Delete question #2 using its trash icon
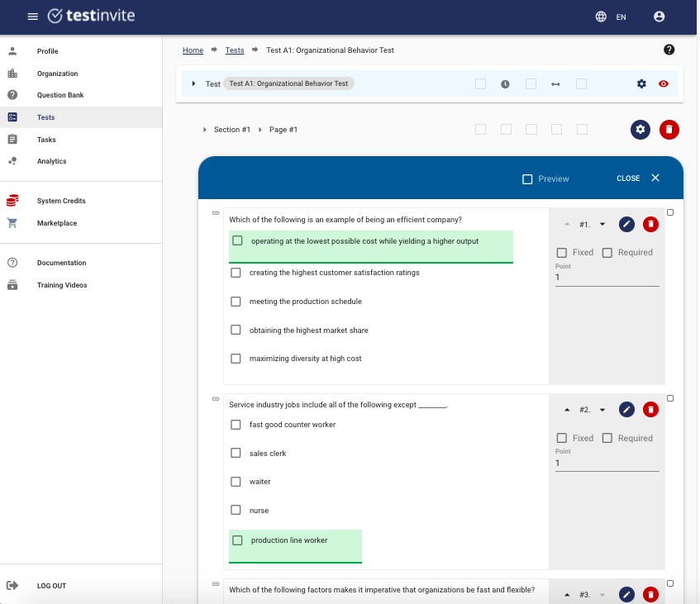This screenshot has height=604, width=700. click(x=650, y=410)
